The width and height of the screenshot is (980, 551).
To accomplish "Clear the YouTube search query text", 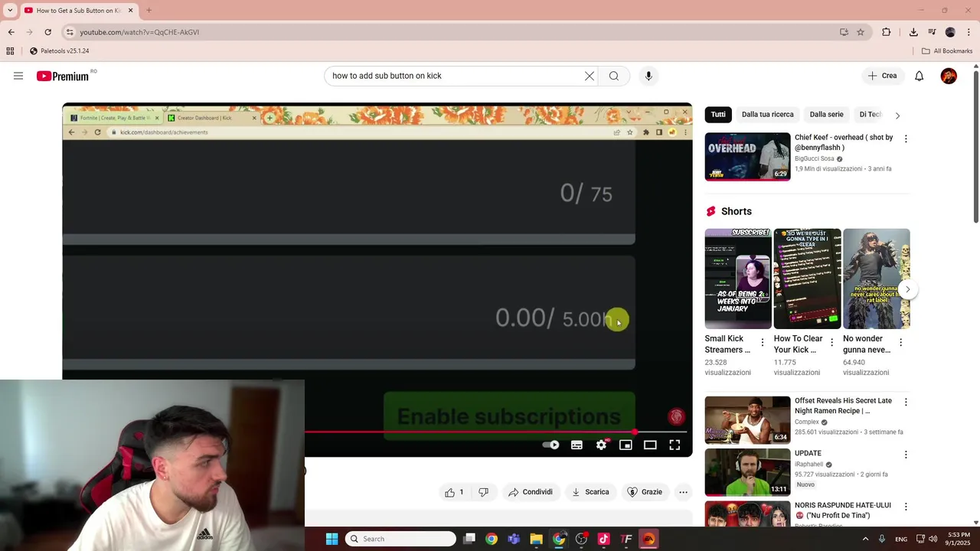I will pyautogui.click(x=590, y=76).
